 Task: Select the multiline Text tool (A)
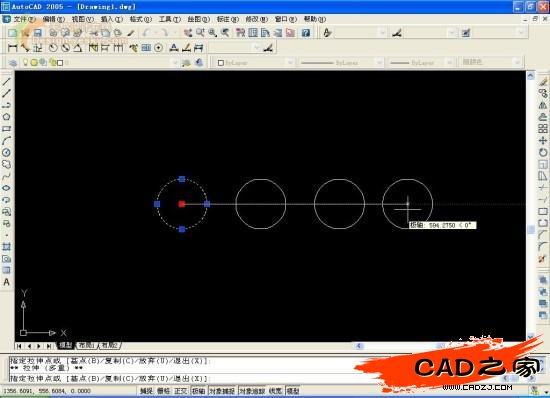tap(7, 282)
